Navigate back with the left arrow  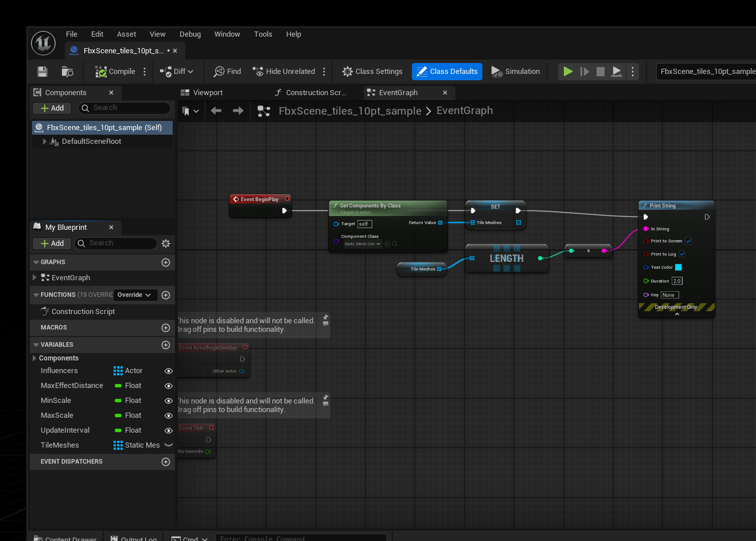coord(216,111)
